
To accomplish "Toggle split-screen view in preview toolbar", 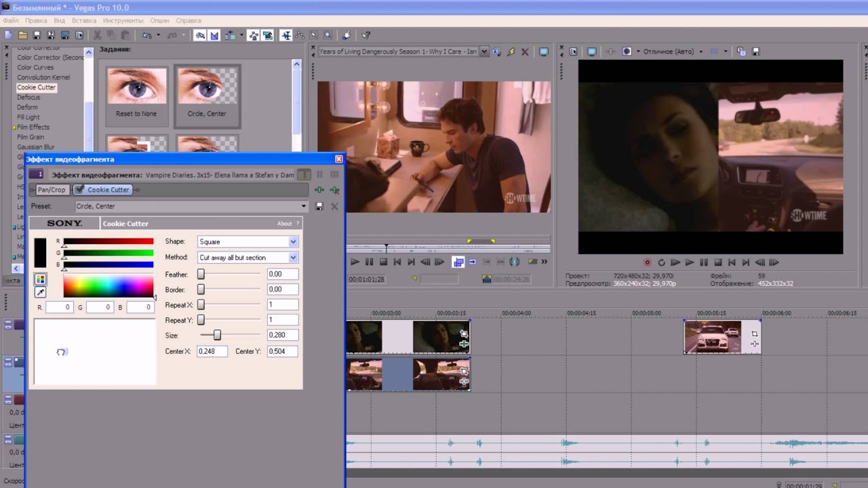I will tap(627, 52).
